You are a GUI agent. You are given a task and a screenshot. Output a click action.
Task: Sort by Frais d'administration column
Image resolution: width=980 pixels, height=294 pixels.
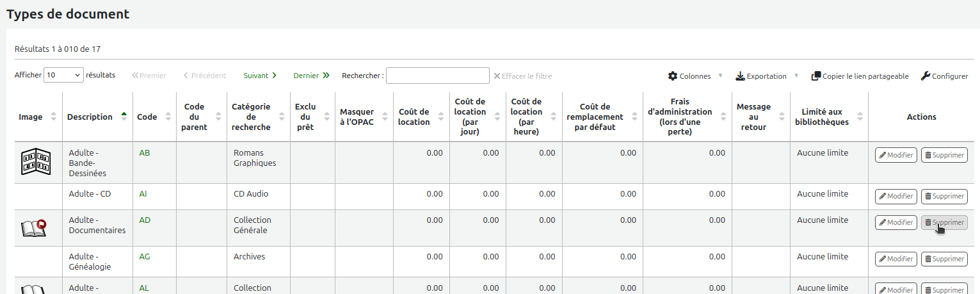(687, 117)
